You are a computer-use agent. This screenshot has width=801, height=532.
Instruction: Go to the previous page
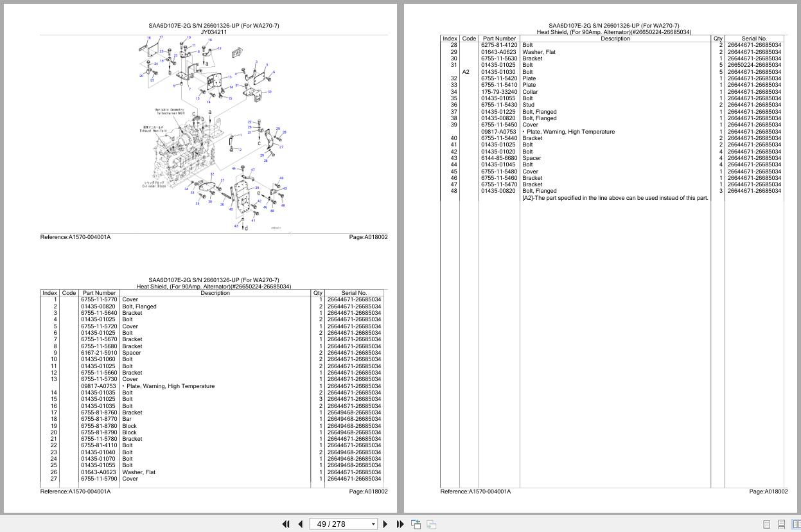300,524
